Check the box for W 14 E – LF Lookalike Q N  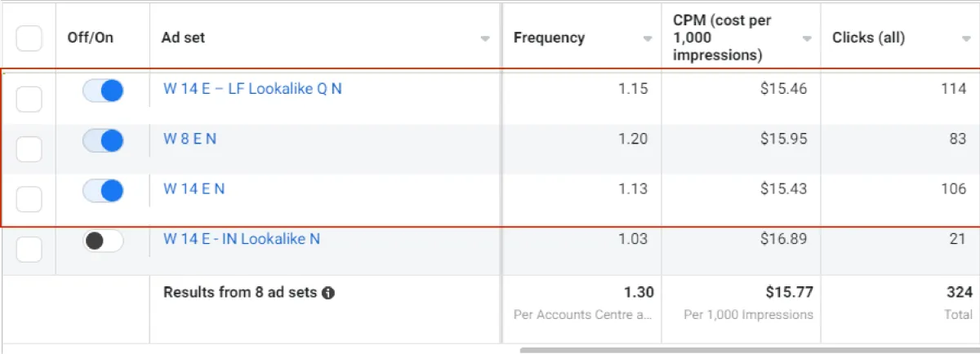[x=29, y=100]
